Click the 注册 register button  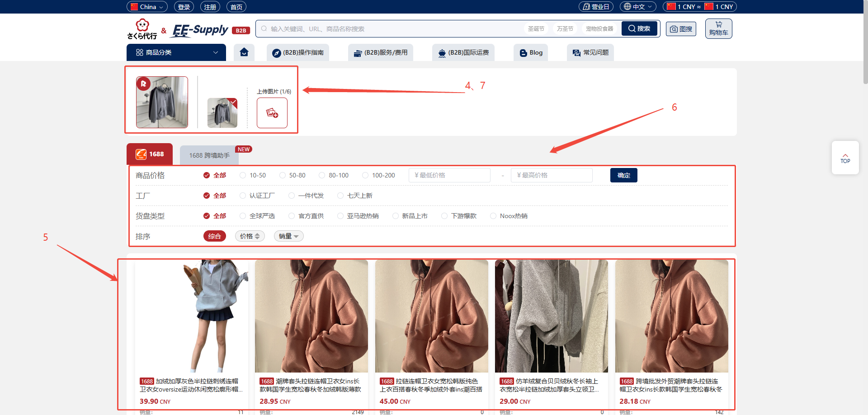[210, 7]
